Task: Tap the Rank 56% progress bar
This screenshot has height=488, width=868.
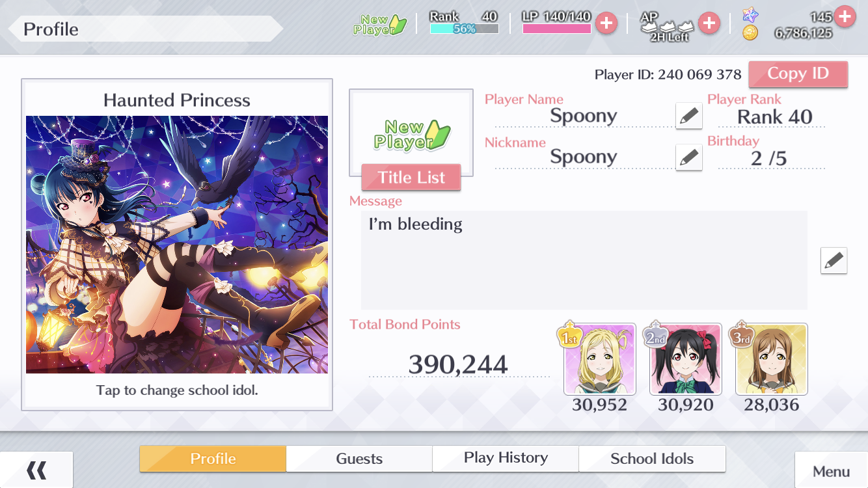Action: pos(464,29)
